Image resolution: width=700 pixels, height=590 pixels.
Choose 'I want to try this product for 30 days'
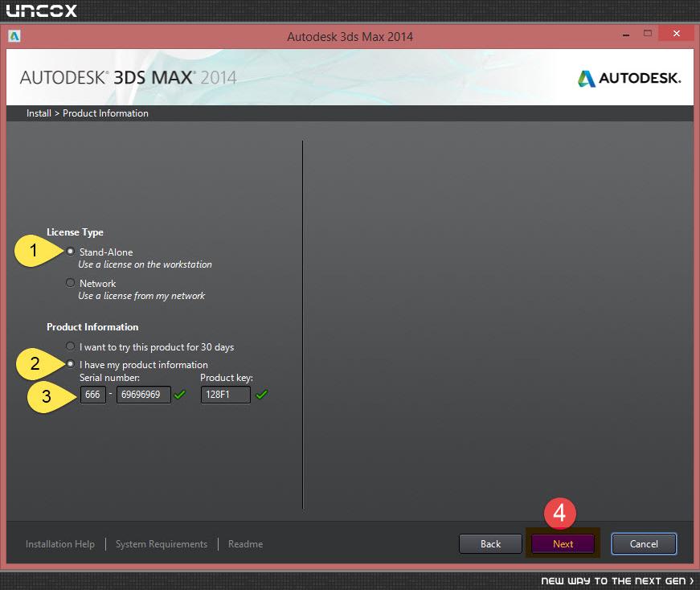pyautogui.click(x=70, y=346)
